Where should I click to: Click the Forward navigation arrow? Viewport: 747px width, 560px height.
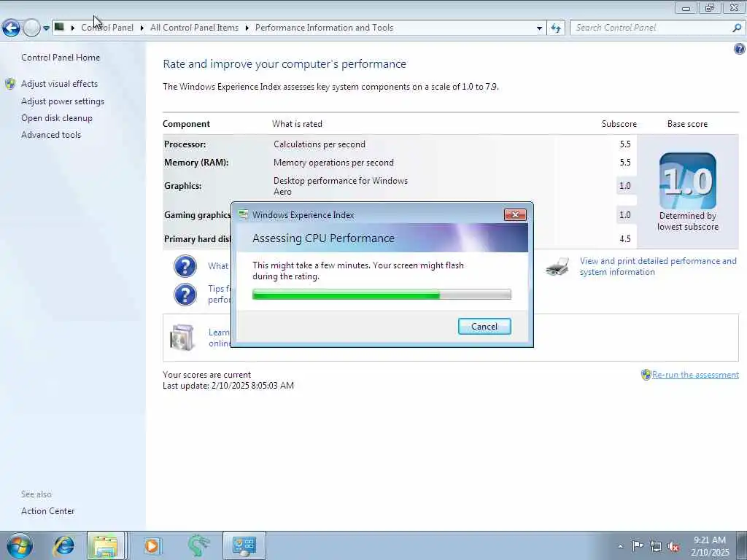pyautogui.click(x=31, y=28)
